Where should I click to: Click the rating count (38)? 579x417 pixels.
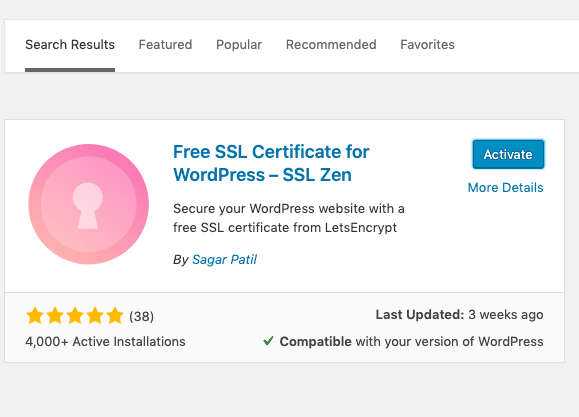coord(141,317)
